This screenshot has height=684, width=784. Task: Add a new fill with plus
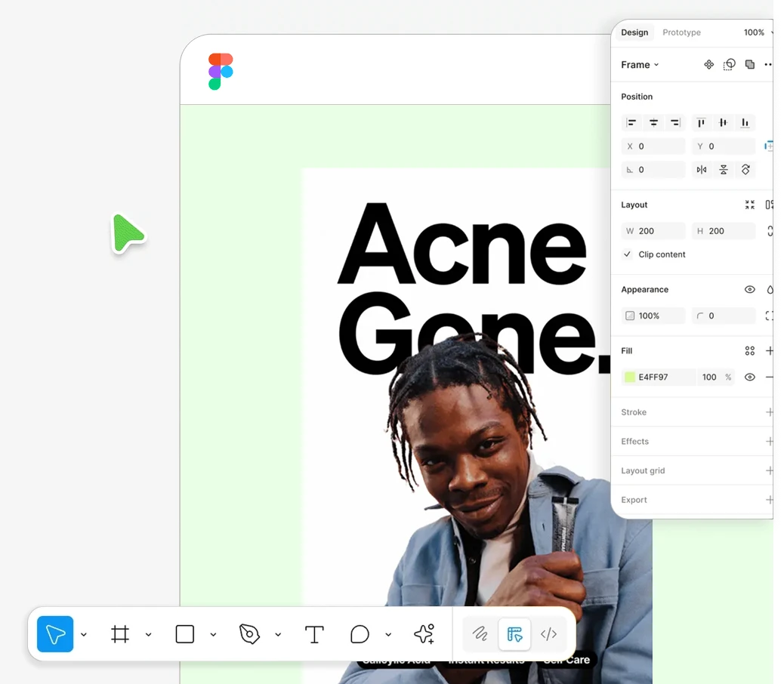(x=769, y=351)
